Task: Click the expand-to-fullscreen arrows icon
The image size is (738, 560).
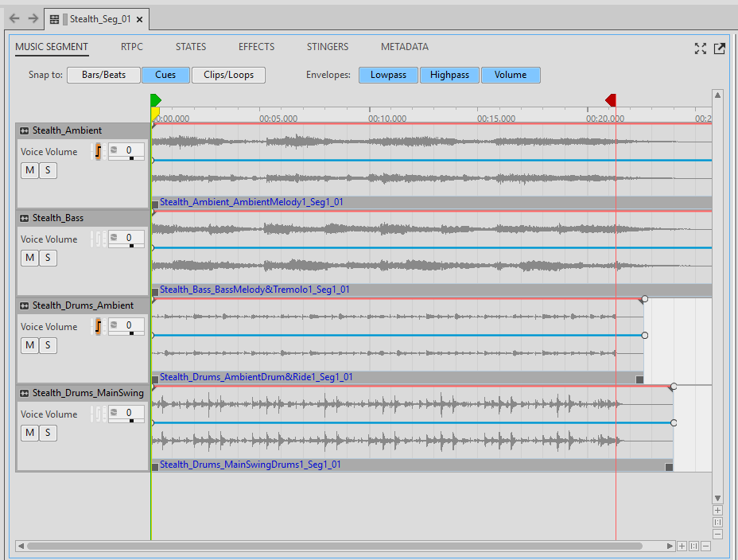Action: 700,49
